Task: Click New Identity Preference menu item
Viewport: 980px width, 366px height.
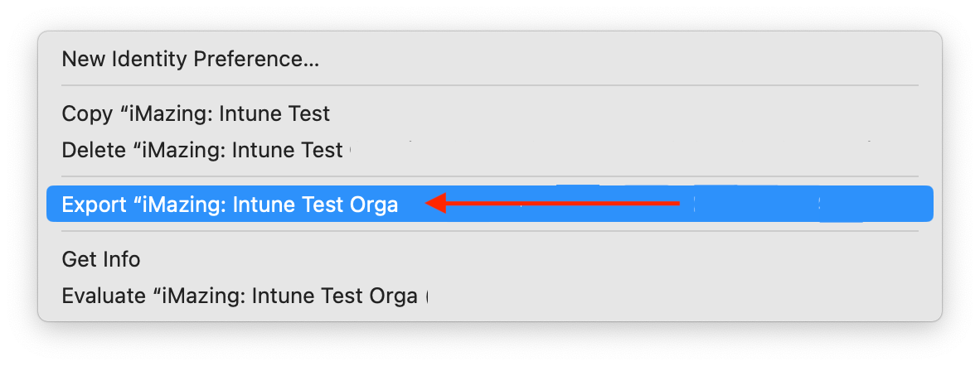Action: tap(191, 60)
